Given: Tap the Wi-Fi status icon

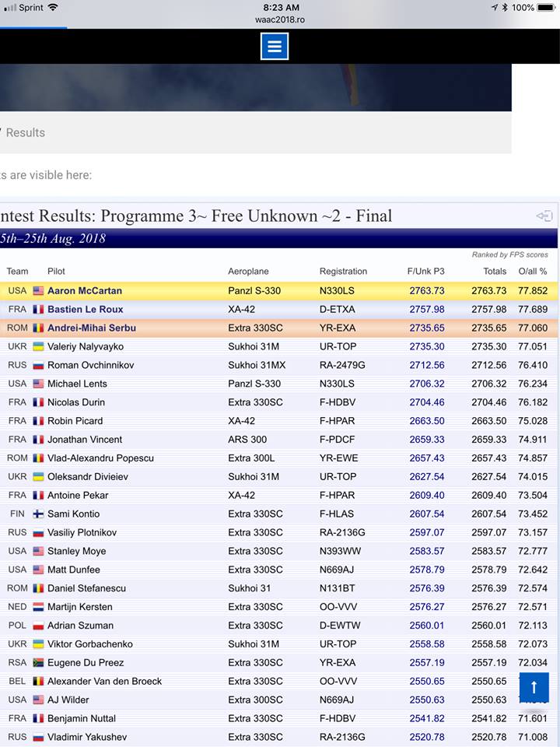Looking at the screenshot, I should pyautogui.click(x=52, y=7).
